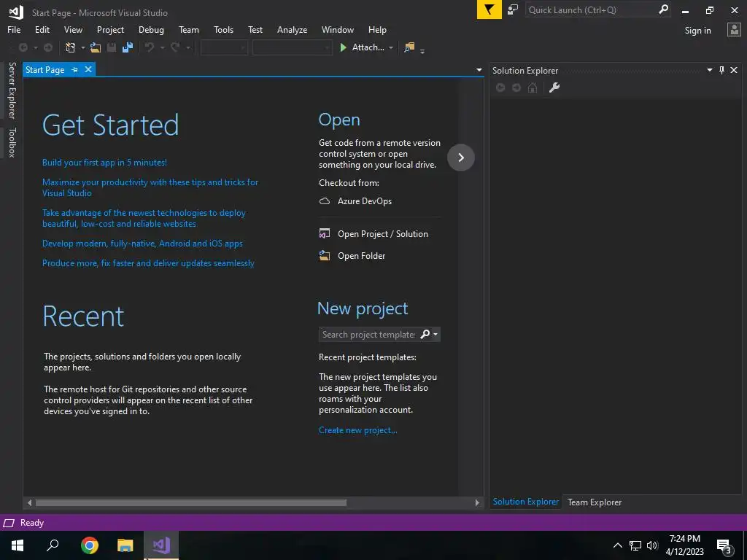Expand the New Project button dropdown arrow

(x=83, y=47)
